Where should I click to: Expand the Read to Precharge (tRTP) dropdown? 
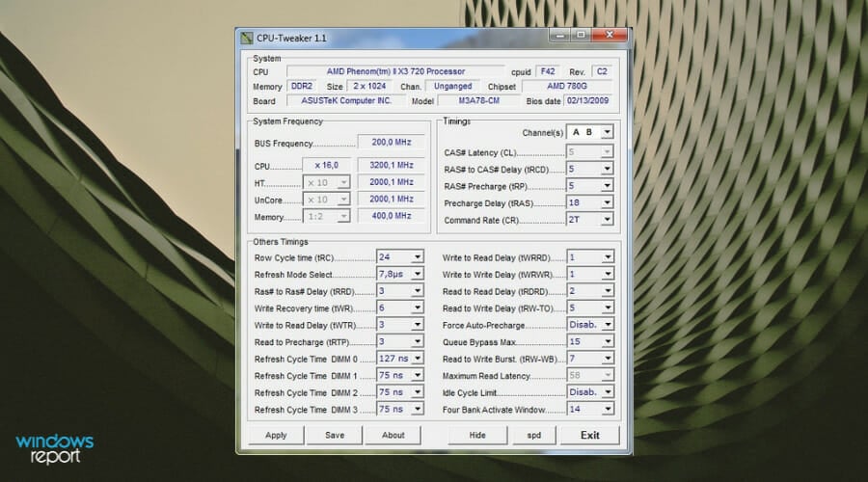click(x=399, y=341)
